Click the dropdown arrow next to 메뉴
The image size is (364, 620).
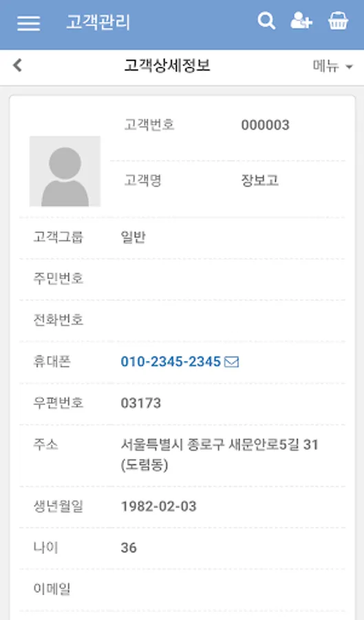tap(349, 67)
